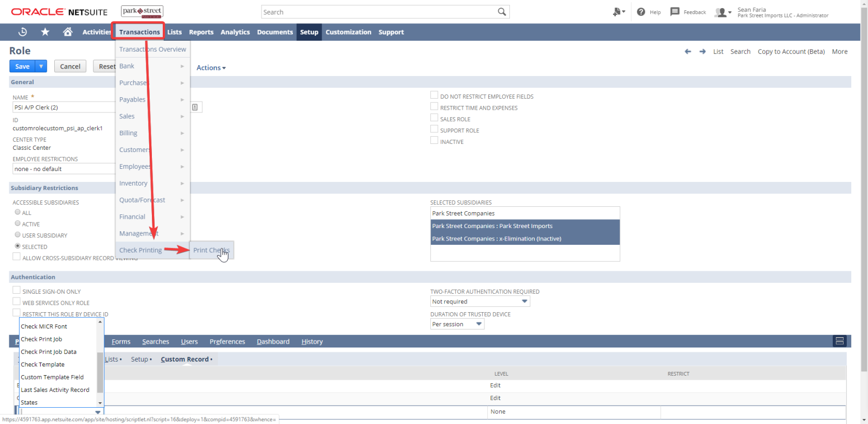Select Print Checks submenu item
The width and height of the screenshot is (868, 424).
pos(212,250)
